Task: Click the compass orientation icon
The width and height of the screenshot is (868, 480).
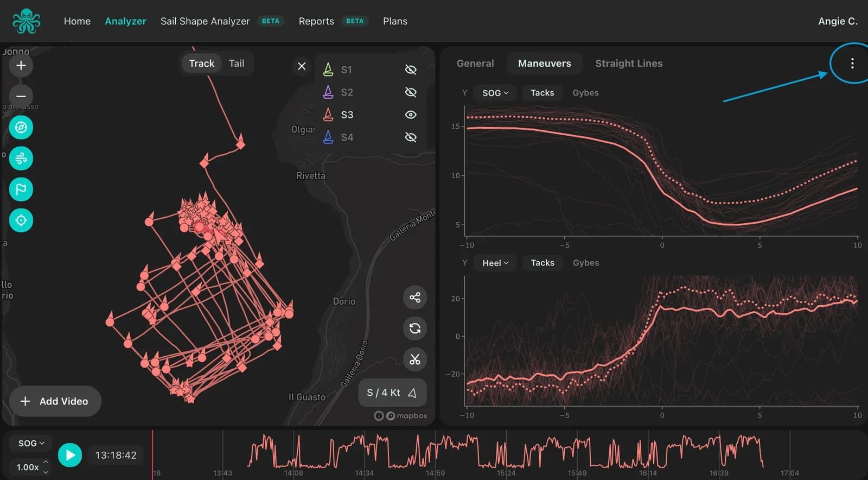Action: pyautogui.click(x=21, y=128)
